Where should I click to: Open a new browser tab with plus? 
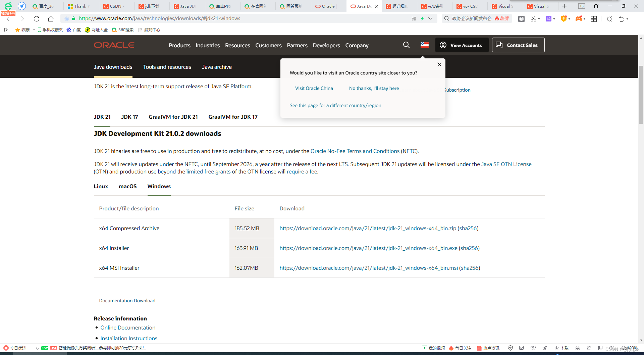pyautogui.click(x=564, y=6)
